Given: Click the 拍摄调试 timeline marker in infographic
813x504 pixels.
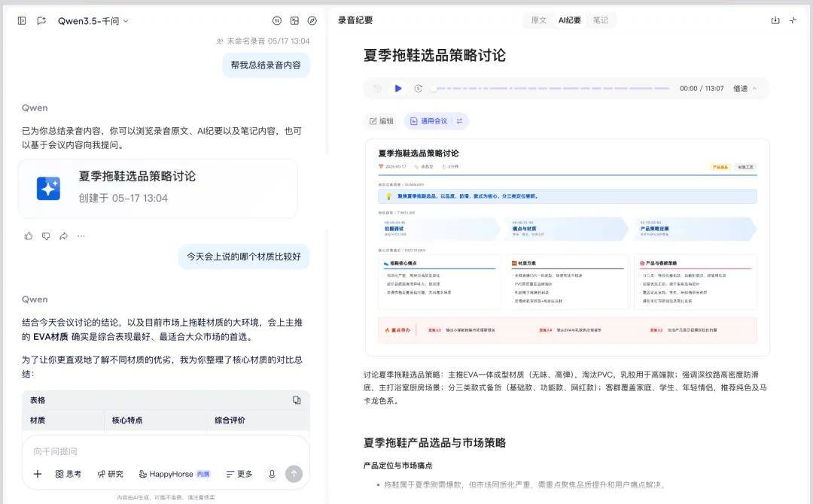Looking at the screenshot, I should pos(440,229).
